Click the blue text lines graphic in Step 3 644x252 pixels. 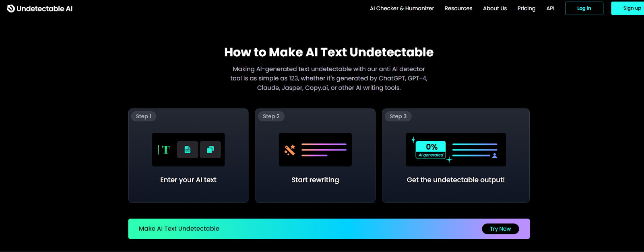click(x=474, y=150)
